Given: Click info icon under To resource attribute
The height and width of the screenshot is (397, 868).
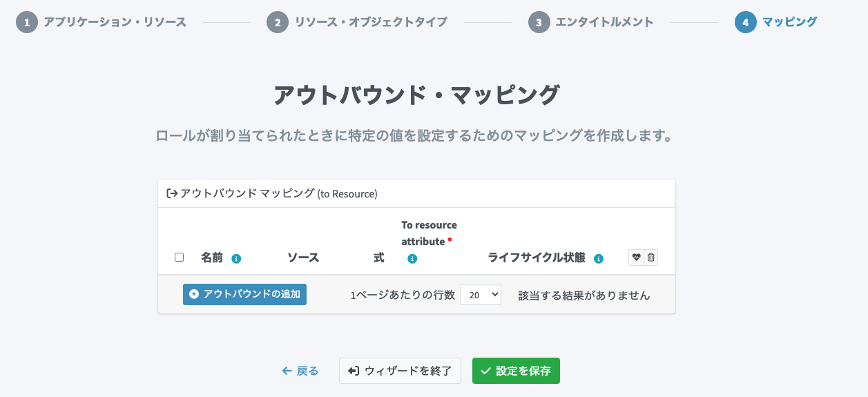Looking at the screenshot, I should point(412,259).
